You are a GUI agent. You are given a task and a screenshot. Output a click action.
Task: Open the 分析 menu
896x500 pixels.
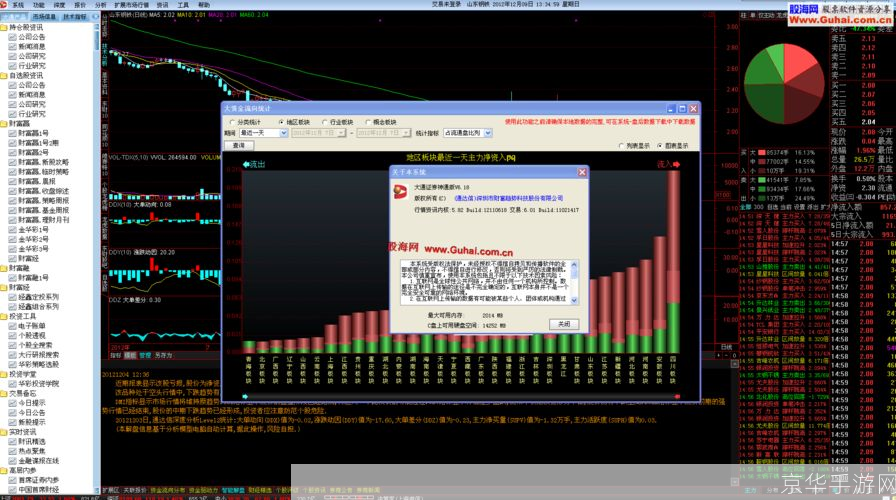pyautogui.click(x=101, y=5)
